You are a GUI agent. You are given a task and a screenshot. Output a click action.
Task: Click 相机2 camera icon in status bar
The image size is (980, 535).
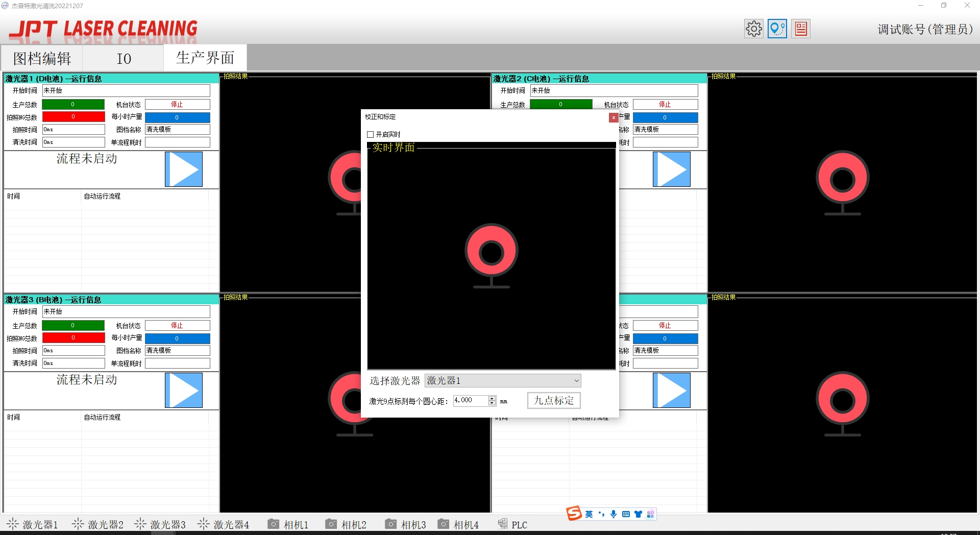coord(331,524)
